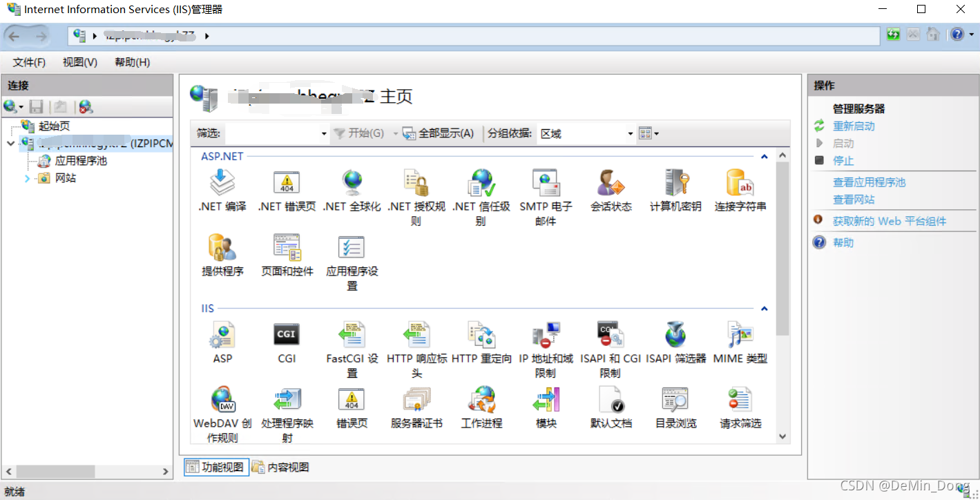Open the help icon dropdown arrow
The image size is (980, 500).
(x=970, y=34)
